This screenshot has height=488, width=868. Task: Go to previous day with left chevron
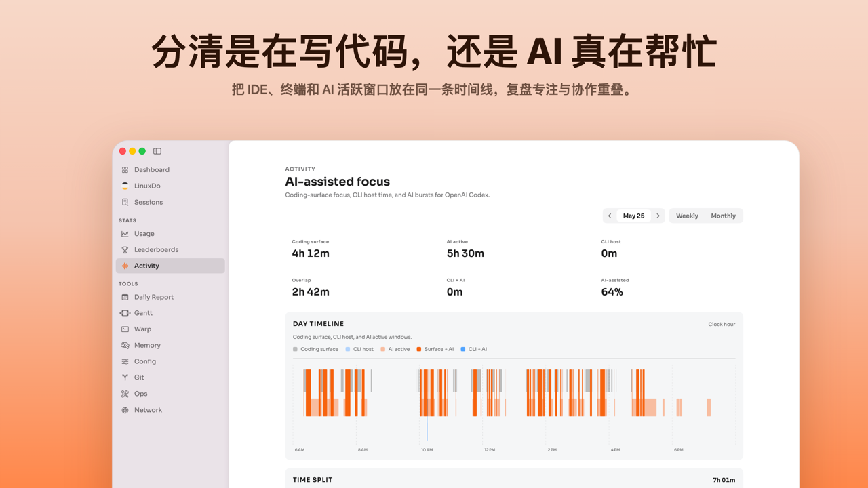tap(610, 216)
